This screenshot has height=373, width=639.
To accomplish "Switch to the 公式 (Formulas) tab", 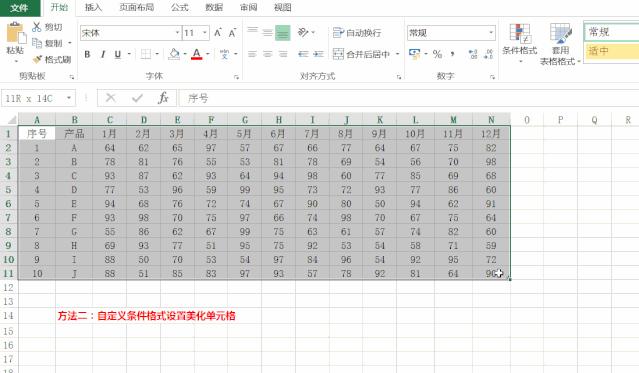I will point(180,7).
